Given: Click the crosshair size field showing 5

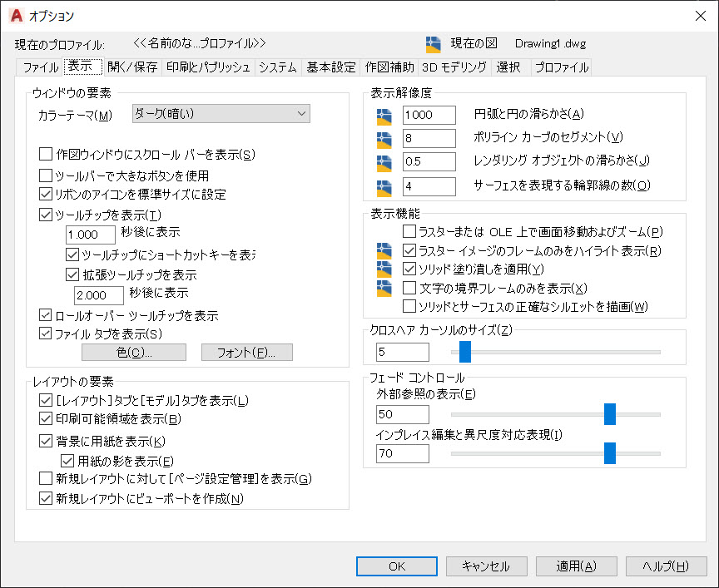Looking at the screenshot, I should 403,352.
